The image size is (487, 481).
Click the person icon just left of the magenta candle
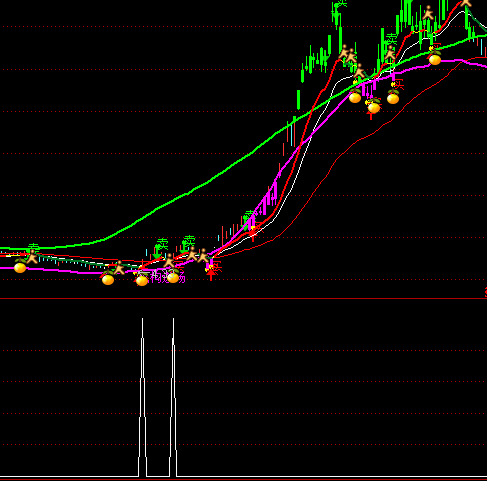203,255
